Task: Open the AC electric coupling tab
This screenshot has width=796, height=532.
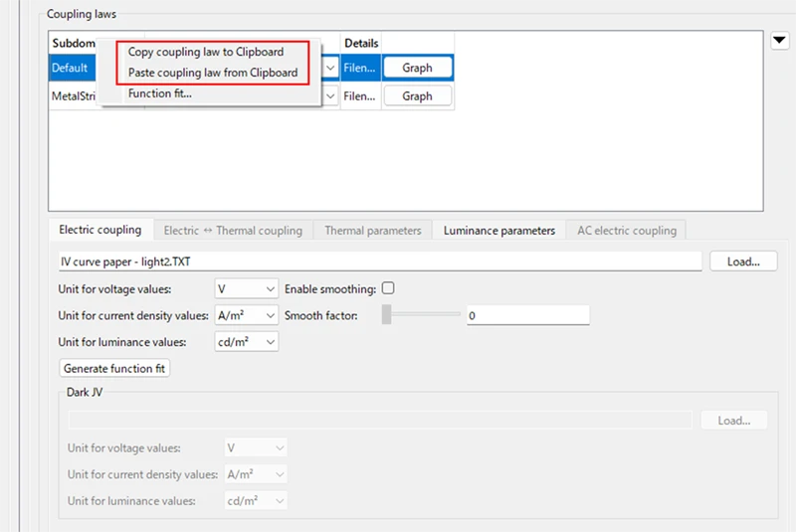Action: click(x=627, y=231)
